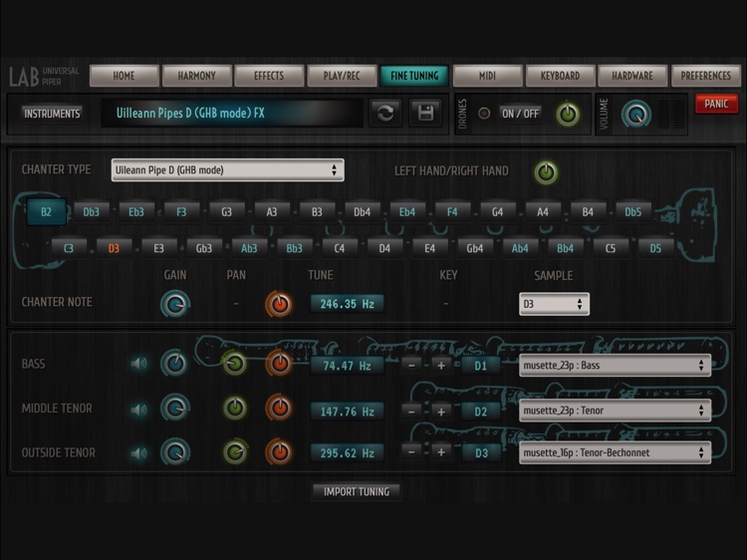Select chanter note D3
This screenshot has width=747, height=560.
114,248
